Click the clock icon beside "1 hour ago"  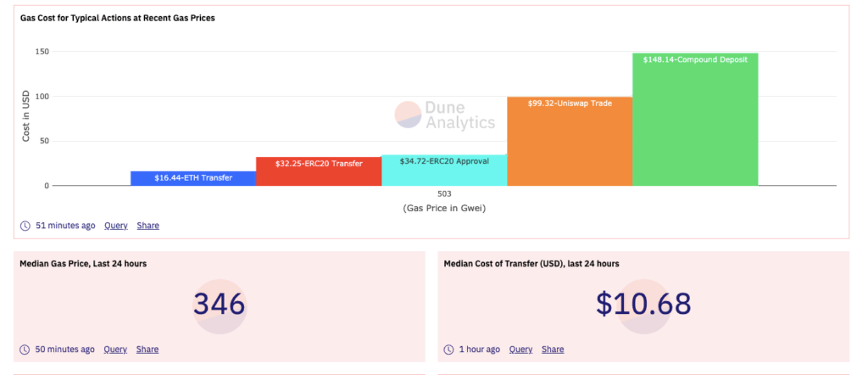tap(449, 350)
